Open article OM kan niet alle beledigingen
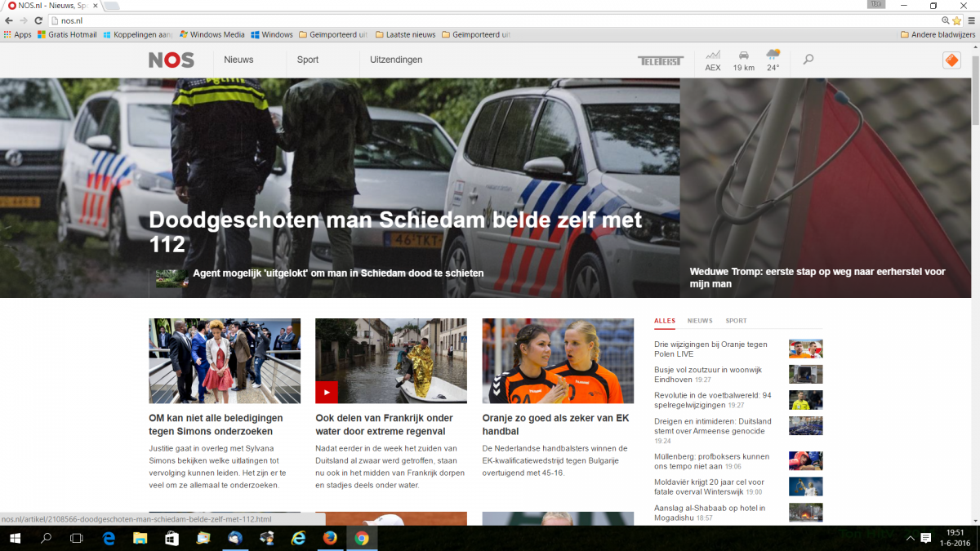The image size is (980, 551). pyautogui.click(x=216, y=424)
